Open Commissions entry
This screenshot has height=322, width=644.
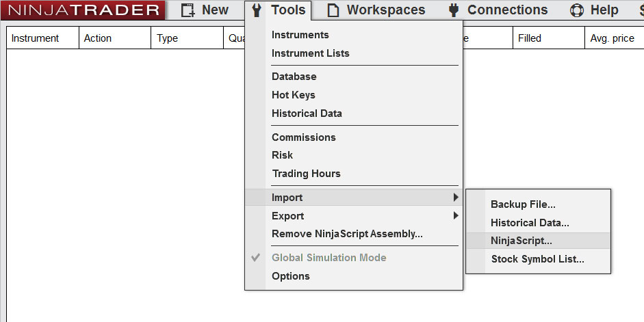pos(303,137)
